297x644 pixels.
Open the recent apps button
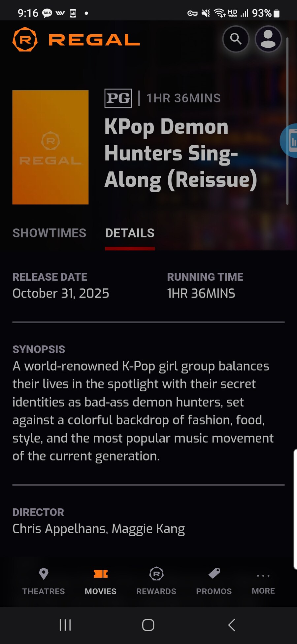tap(65, 625)
